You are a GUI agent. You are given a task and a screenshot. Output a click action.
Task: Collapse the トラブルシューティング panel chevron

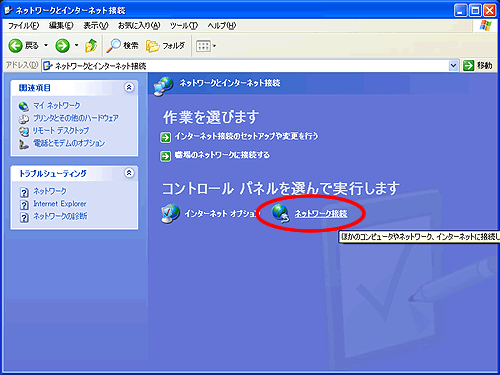129,173
